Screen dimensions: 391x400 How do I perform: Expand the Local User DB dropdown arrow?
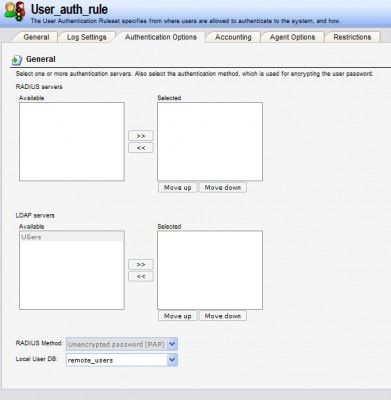point(172,360)
